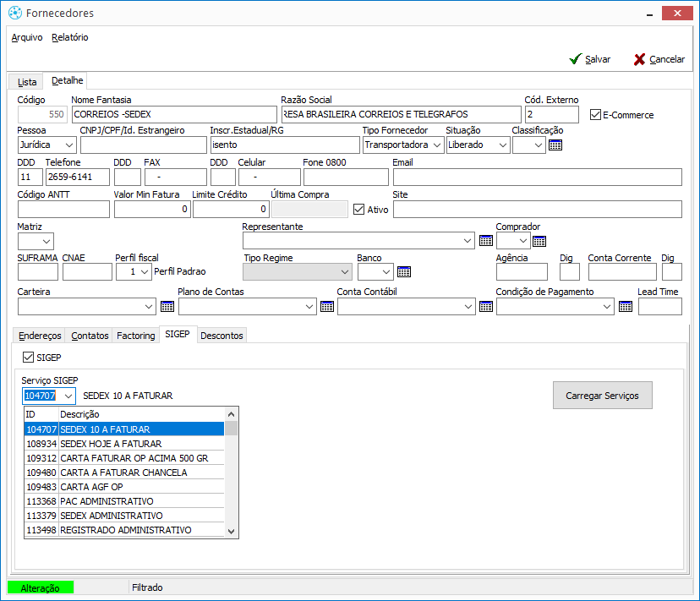Expand the Comprador dropdown
Viewport: 700px width, 601px height.
(523, 241)
